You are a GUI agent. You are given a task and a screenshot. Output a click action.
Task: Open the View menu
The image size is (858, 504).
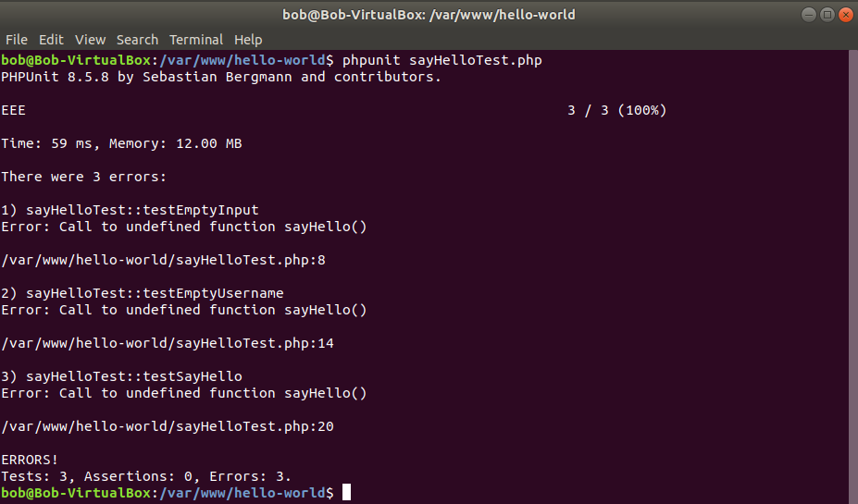[91, 40]
